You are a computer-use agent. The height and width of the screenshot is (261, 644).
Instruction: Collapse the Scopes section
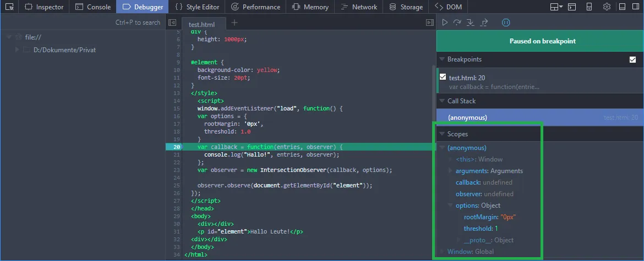pyautogui.click(x=442, y=134)
